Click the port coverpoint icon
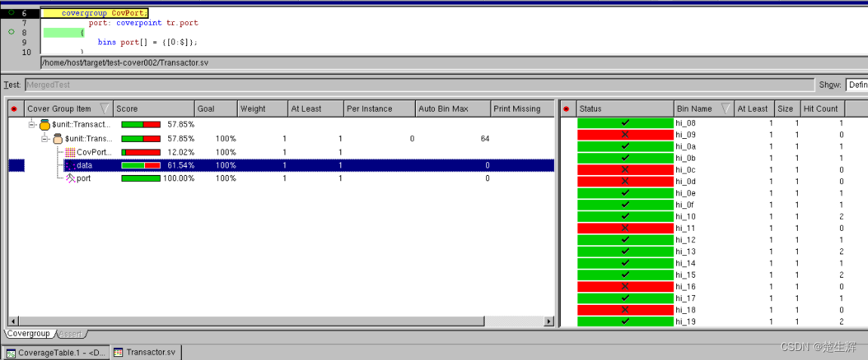The image size is (868, 360). pos(70,178)
